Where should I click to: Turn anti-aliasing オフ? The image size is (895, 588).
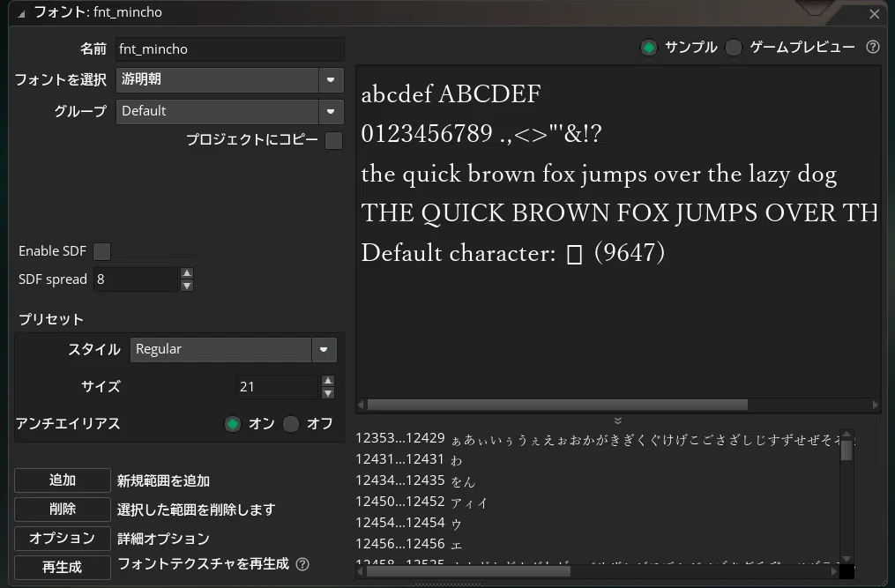pos(291,423)
